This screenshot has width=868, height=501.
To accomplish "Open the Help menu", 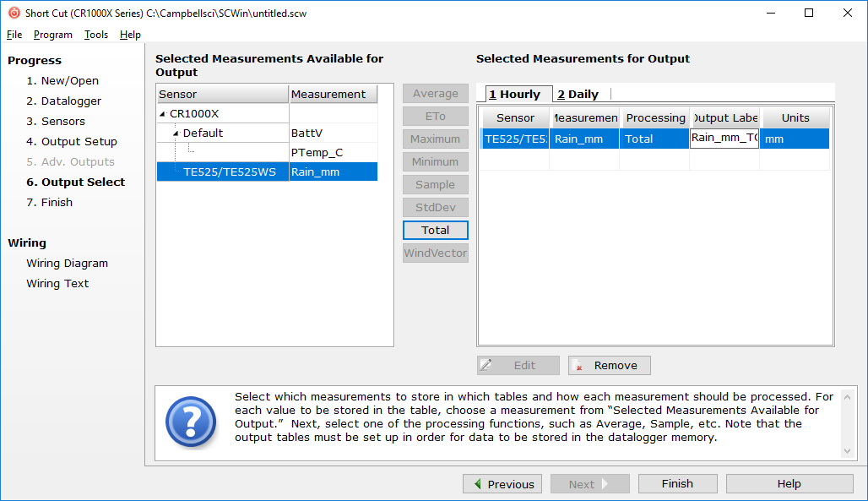I will 130,35.
